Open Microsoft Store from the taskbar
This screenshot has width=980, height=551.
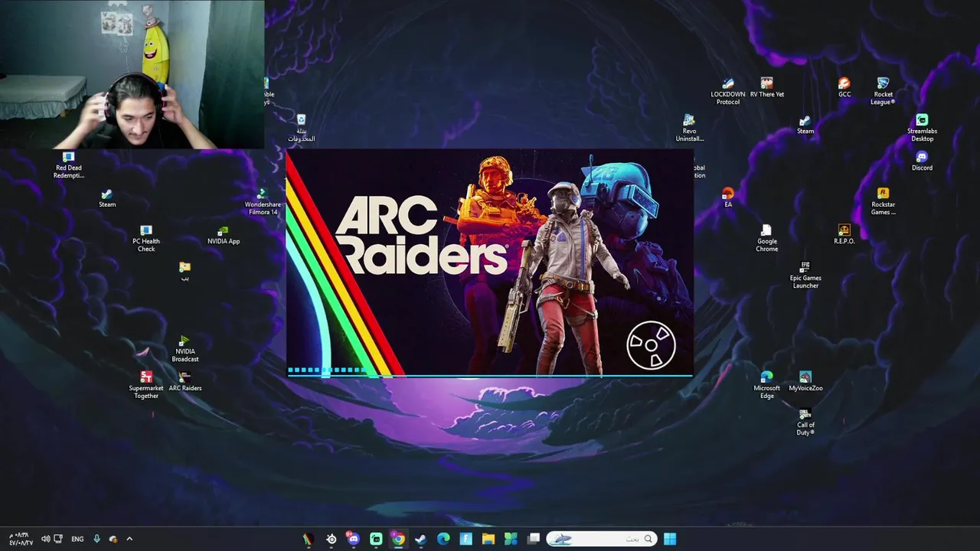511,539
